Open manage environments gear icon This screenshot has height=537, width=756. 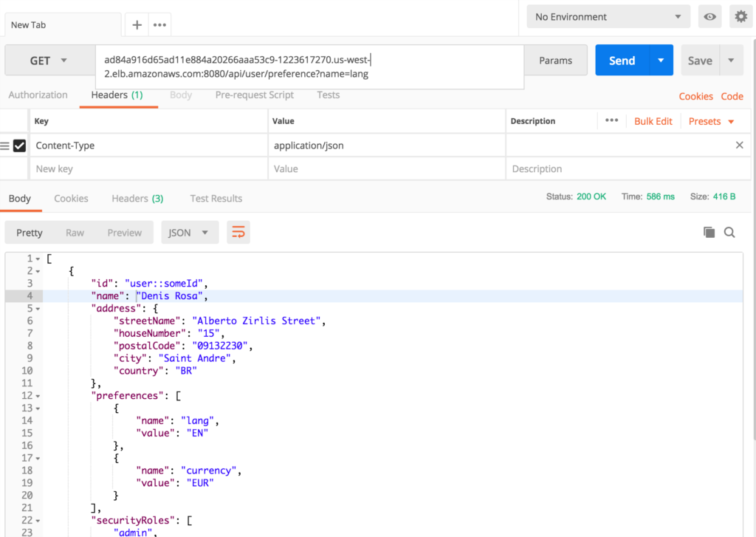(x=741, y=17)
